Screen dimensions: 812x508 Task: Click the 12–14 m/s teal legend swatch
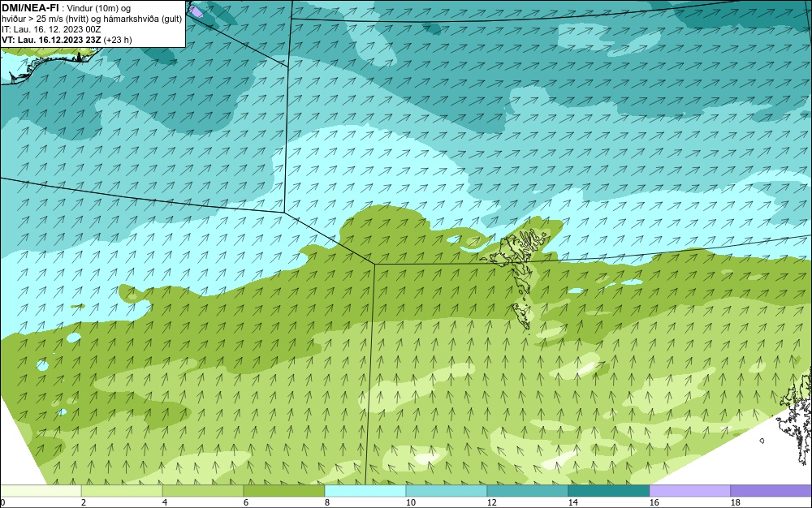tap(528, 490)
